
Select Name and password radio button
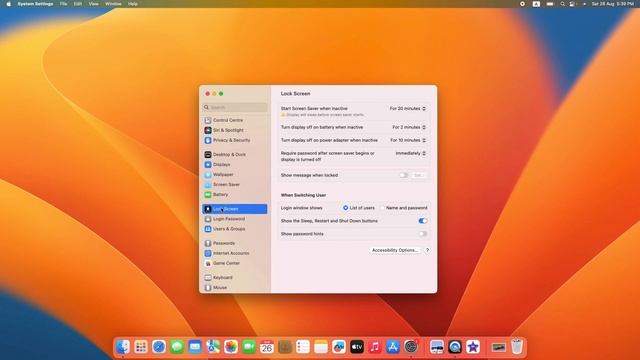click(x=382, y=208)
